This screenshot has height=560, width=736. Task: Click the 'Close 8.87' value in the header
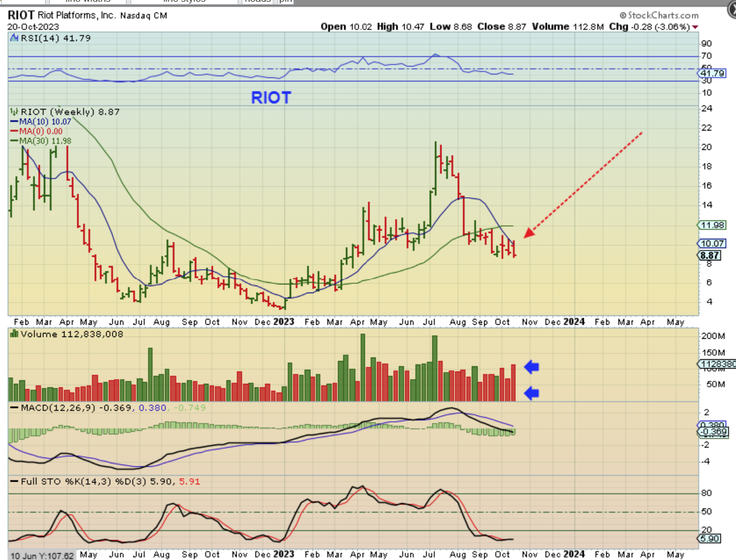[x=502, y=26]
